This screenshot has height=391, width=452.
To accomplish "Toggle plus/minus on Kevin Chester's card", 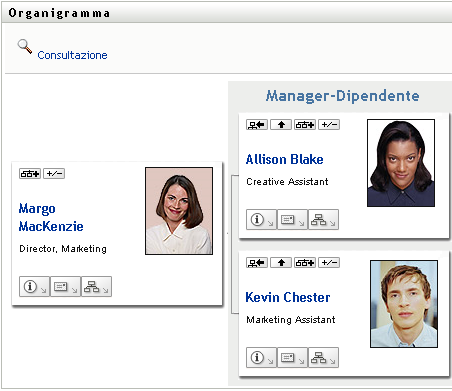I will [329, 263].
